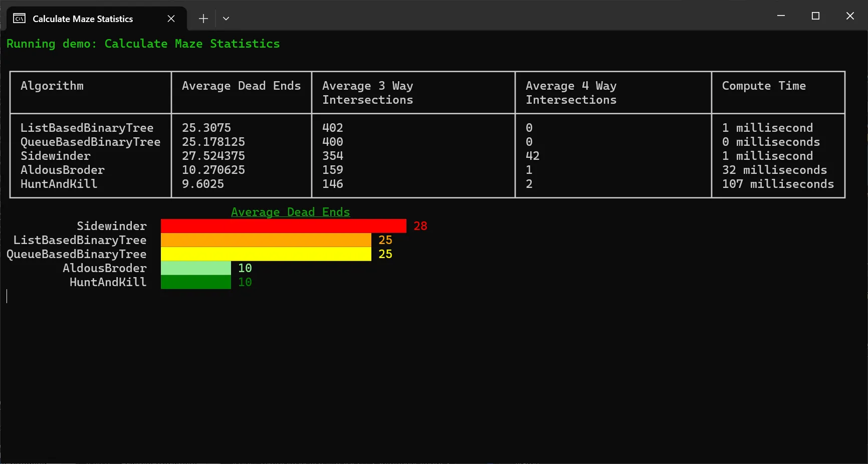Open a new tab with plus button
868x464 pixels.
(x=203, y=19)
